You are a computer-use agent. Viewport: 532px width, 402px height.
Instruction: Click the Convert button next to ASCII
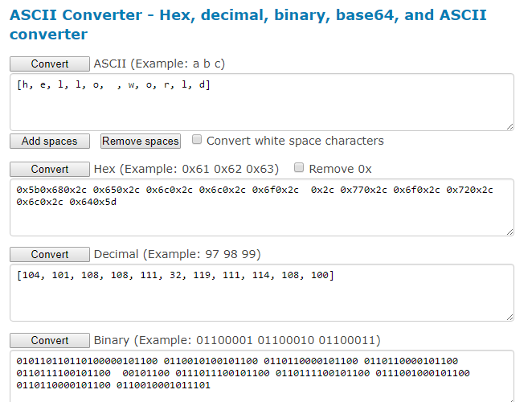(x=50, y=64)
